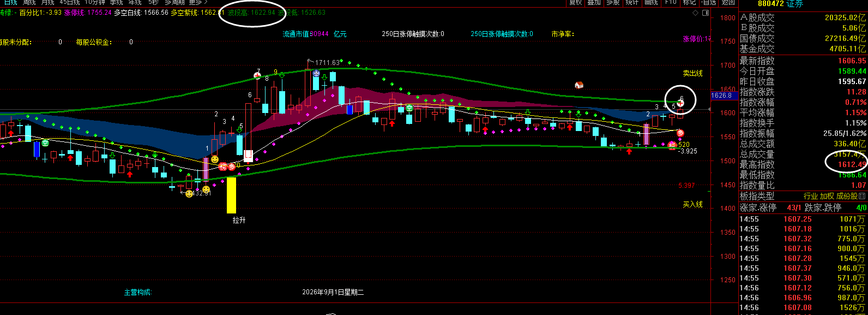
Task: Toggle the side panel layout icon
Action: coord(705,12)
